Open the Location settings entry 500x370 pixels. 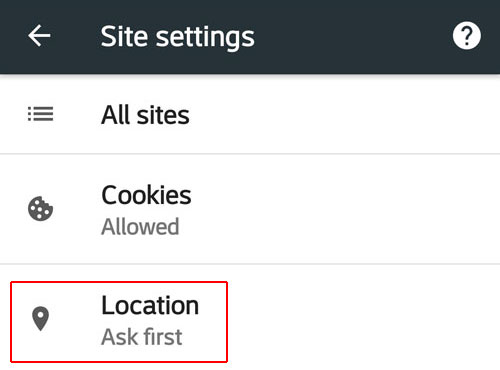click(x=250, y=317)
